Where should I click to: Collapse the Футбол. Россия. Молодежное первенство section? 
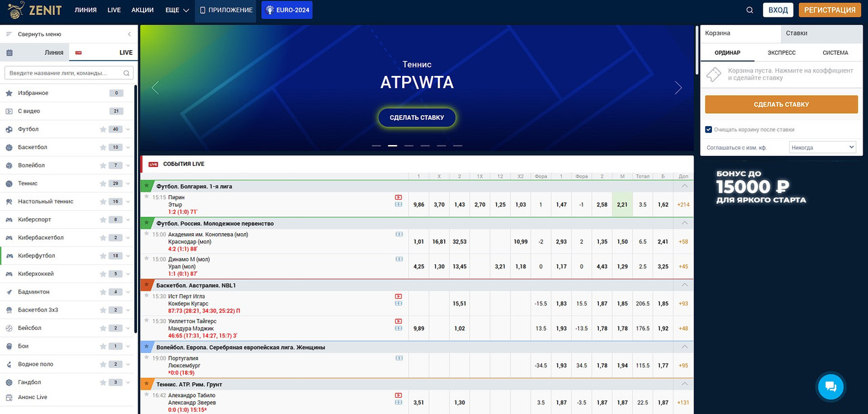pos(684,223)
